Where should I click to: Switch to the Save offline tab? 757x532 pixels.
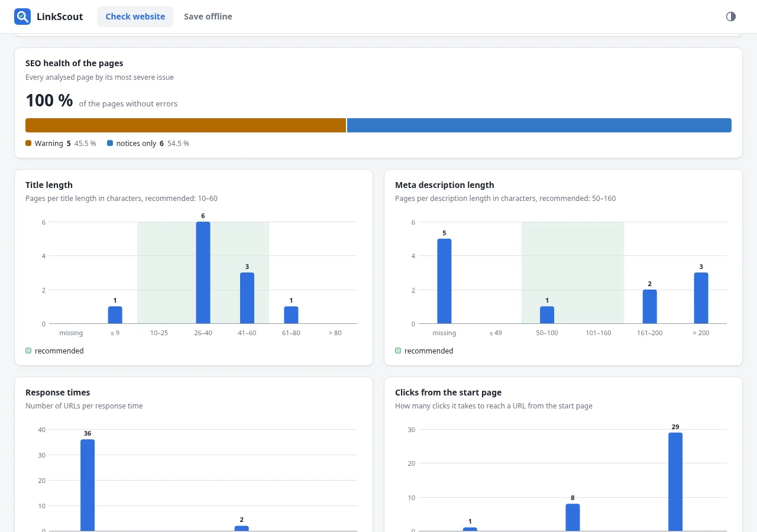point(208,17)
